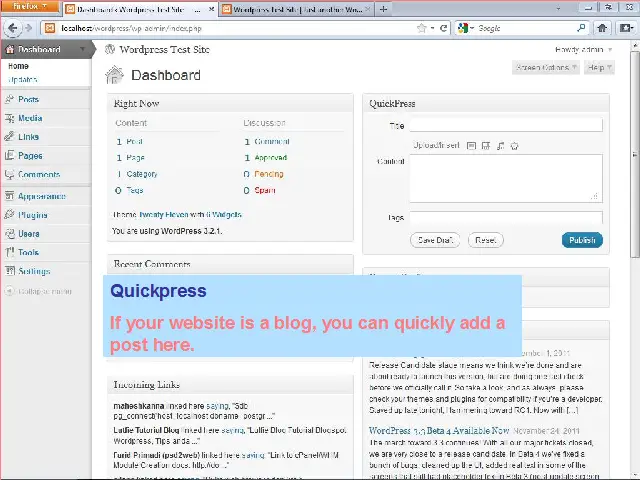Click the browser Forward arrow button
Image resolution: width=640 pixels, height=480 pixels.
click(x=28, y=28)
